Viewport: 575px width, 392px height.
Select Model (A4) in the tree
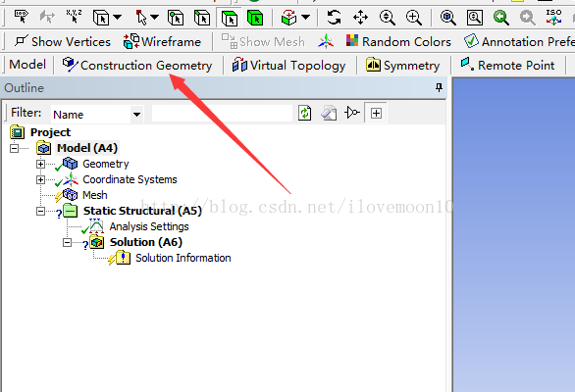(x=87, y=148)
